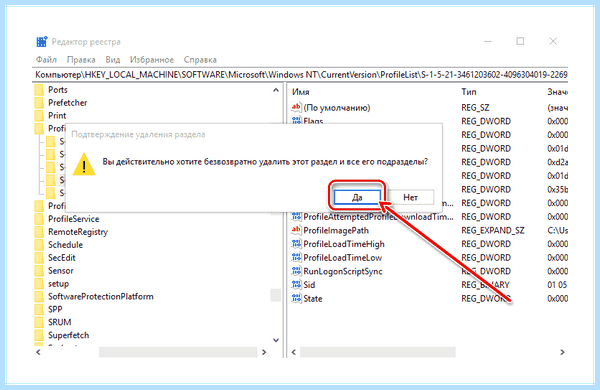
Task: Click tree pane left scroll arrow
Action: (x=38, y=352)
